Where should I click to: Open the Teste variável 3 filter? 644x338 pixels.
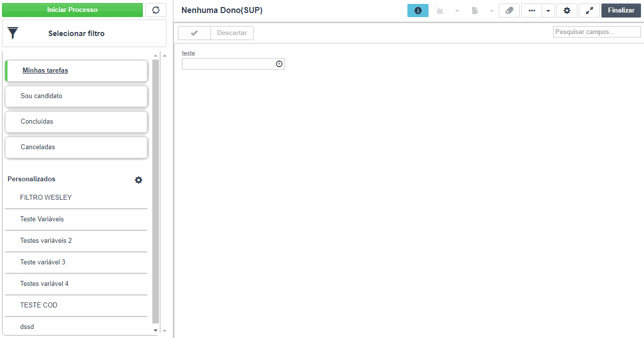(x=76, y=262)
